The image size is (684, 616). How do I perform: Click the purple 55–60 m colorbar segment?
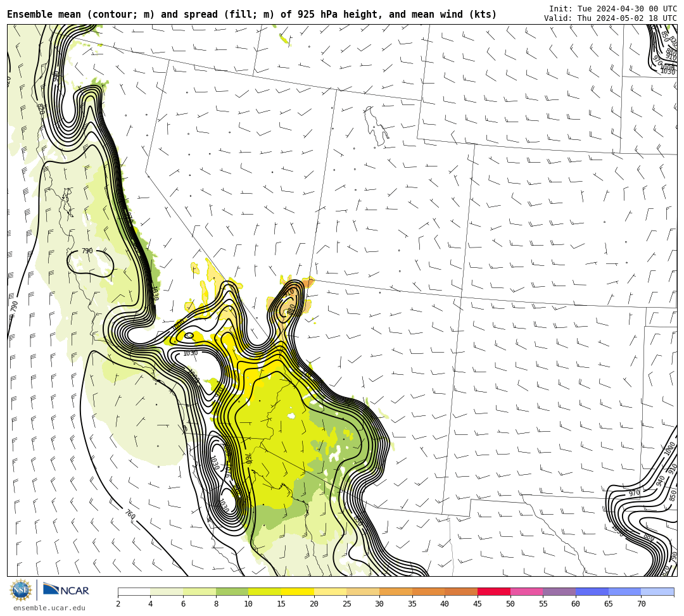pyautogui.click(x=559, y=591)
